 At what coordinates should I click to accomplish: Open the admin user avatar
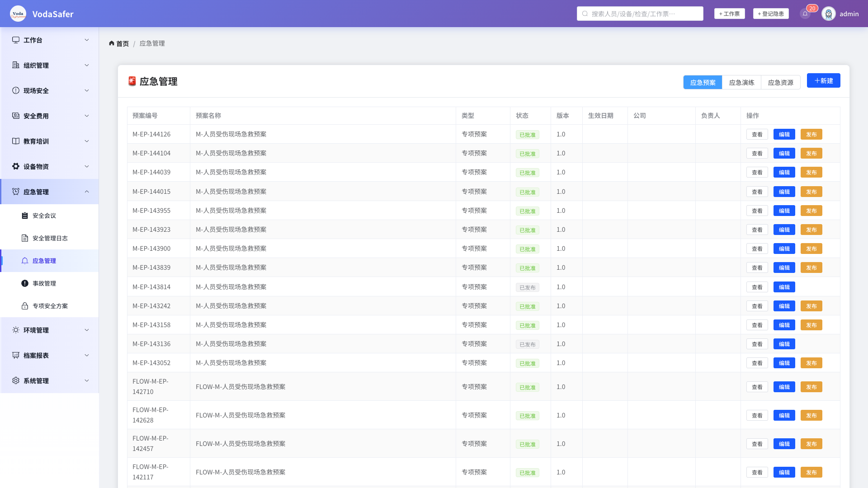(x=829, y=14)
